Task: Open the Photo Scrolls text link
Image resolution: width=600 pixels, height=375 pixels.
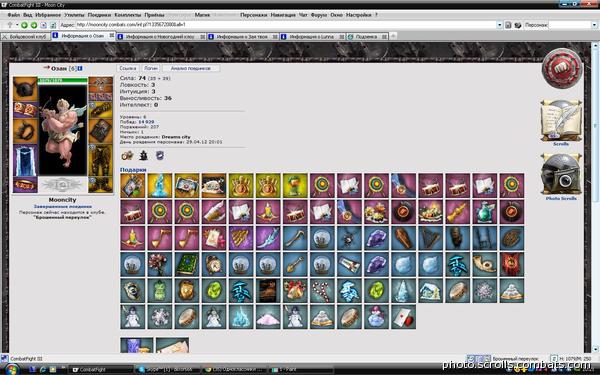Action: click(561, 199)
